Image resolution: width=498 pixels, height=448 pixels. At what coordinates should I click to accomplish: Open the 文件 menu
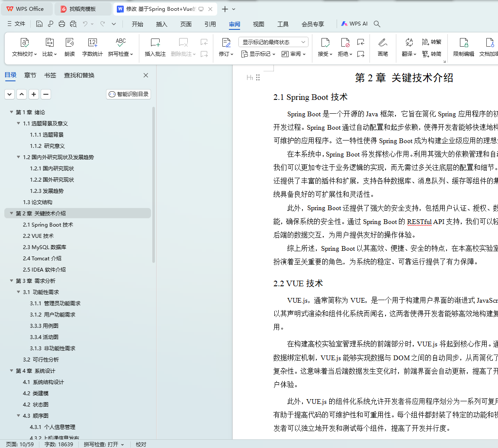tap(16, 24)
